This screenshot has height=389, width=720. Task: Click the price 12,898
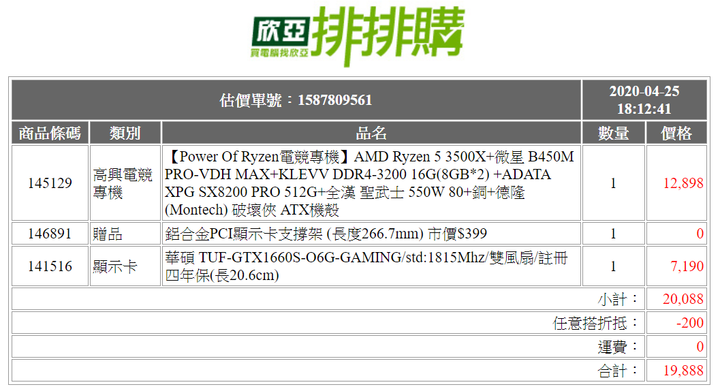[x=683, y=183]
